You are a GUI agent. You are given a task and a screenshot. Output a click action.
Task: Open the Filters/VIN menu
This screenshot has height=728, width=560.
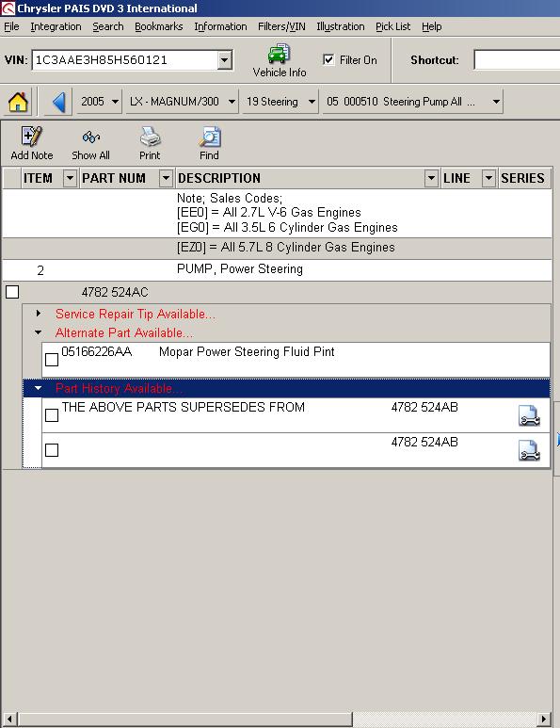pyautogui.click(x=281, y=26)
